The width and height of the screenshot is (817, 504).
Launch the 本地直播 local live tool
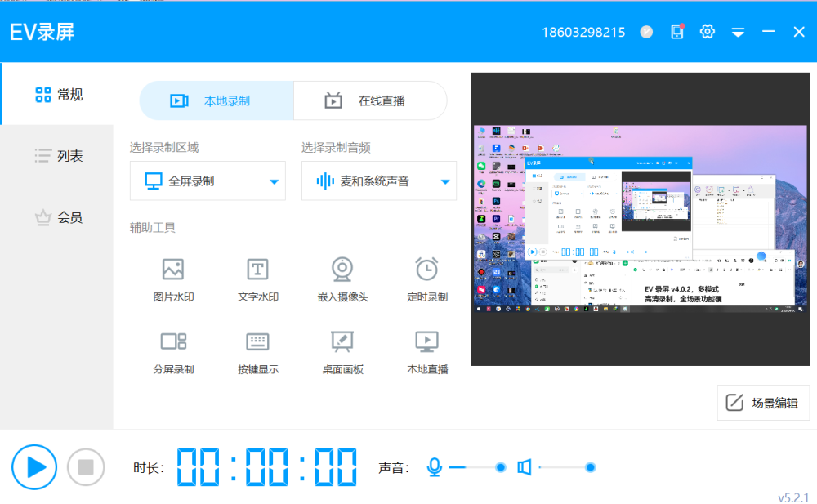(426, 352)
